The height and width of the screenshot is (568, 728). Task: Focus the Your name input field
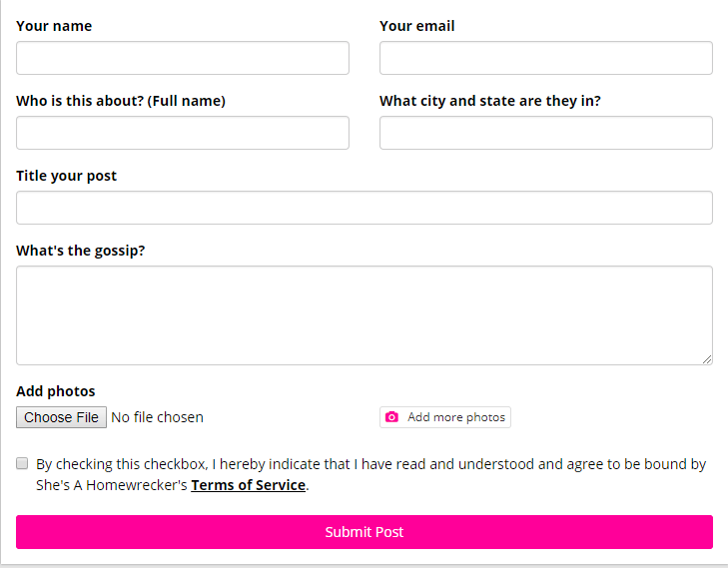pyautogui.click(x=183, y=58)
